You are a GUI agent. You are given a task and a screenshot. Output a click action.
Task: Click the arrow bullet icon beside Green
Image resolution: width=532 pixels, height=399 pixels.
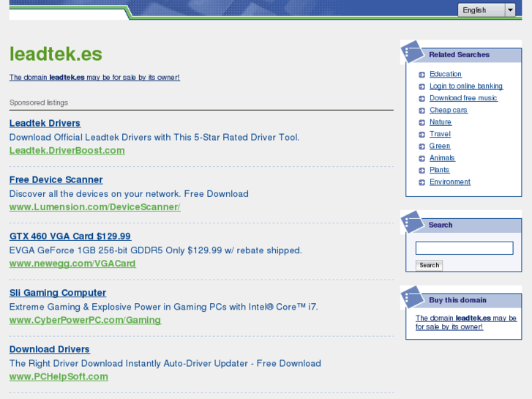point(422,146)
